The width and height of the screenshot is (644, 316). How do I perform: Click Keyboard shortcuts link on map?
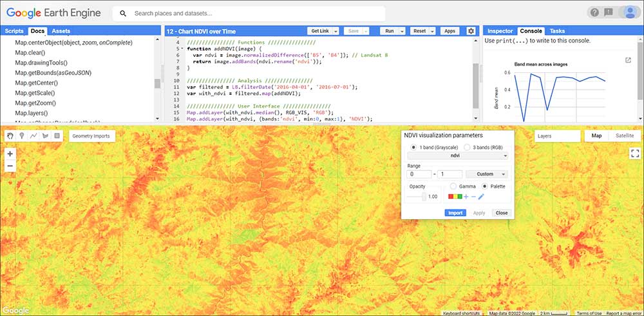pyautogui.click(x=461, y=313)
